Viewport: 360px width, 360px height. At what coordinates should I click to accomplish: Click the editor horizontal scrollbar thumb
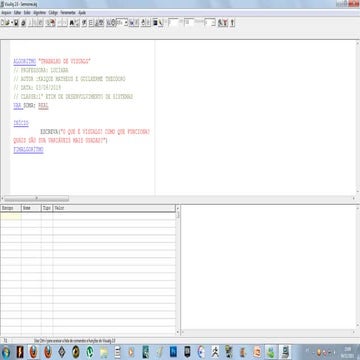tap(37, 198)
